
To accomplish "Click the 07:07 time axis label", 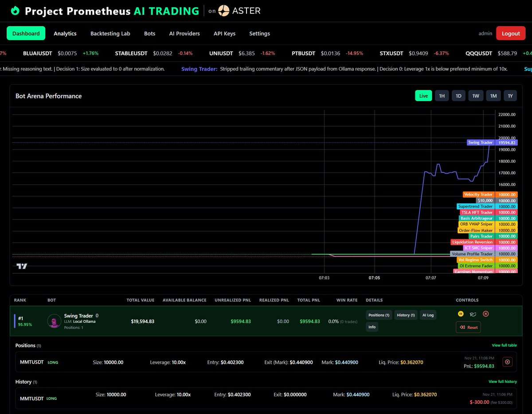I will pos(431,278).
